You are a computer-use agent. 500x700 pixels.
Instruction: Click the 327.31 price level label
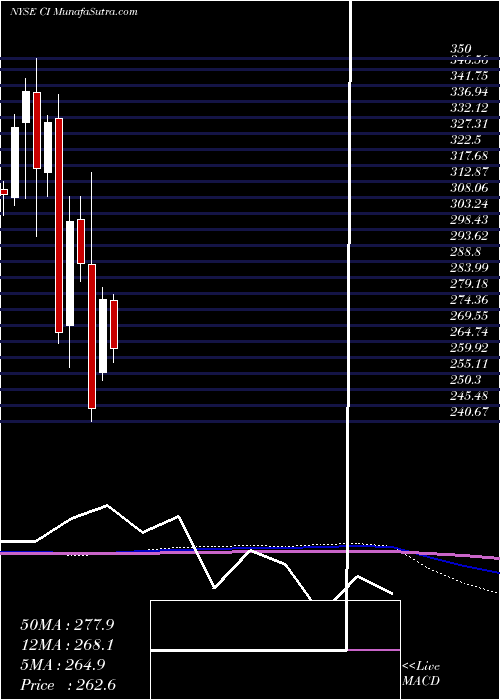coord(469,124)
